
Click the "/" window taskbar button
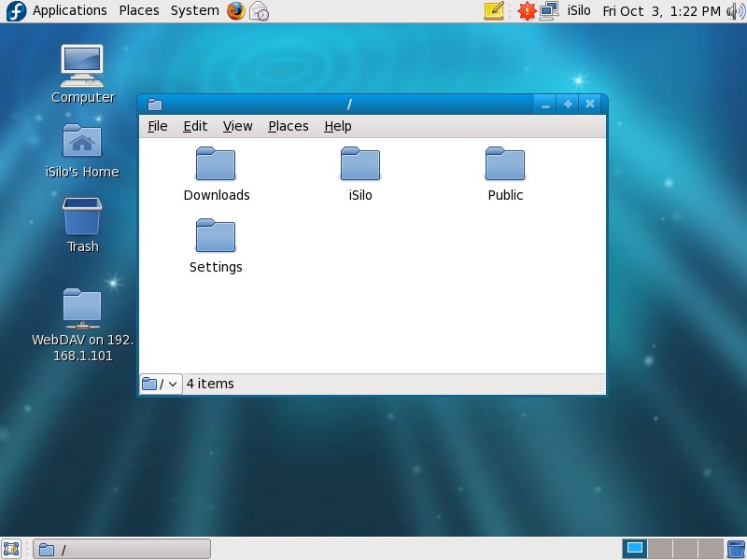tap(121, 549)
